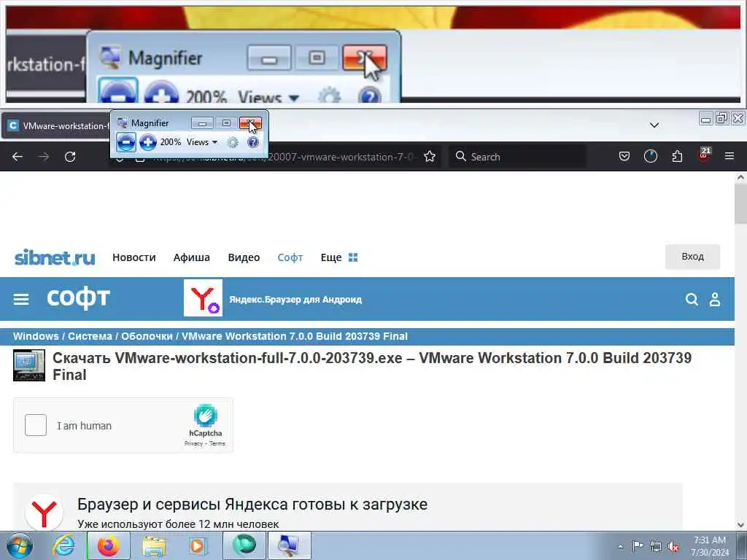Open the muted volume tray icon

tap(673, 547)
